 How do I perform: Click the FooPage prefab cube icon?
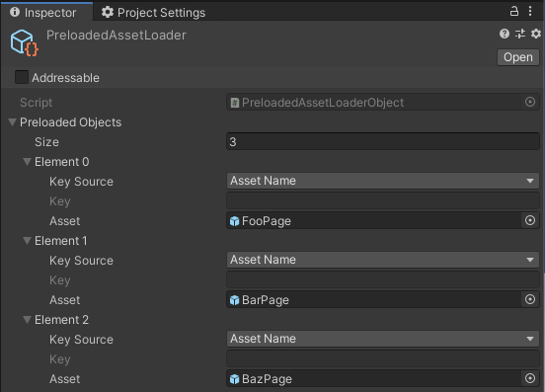coord(235,221)
